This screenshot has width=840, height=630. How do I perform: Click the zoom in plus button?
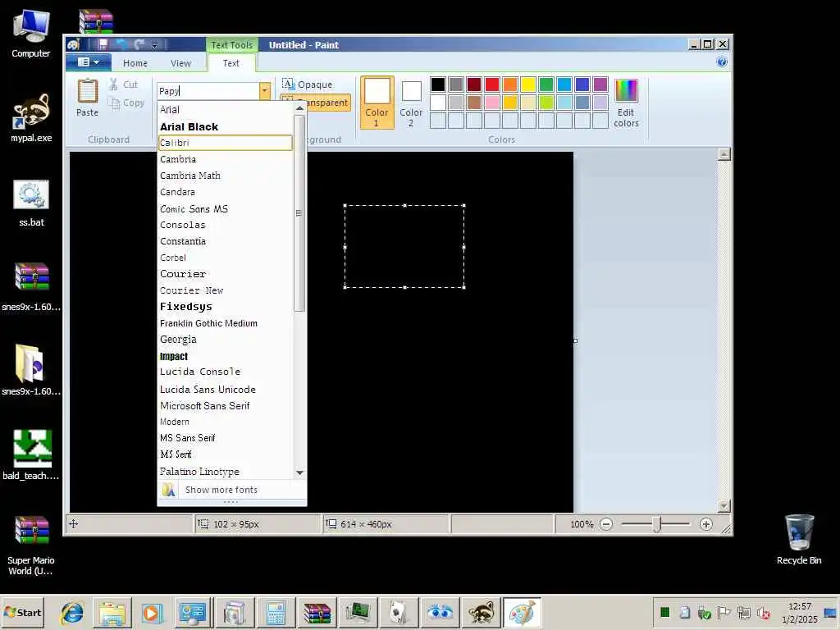[x=706, y=524]
